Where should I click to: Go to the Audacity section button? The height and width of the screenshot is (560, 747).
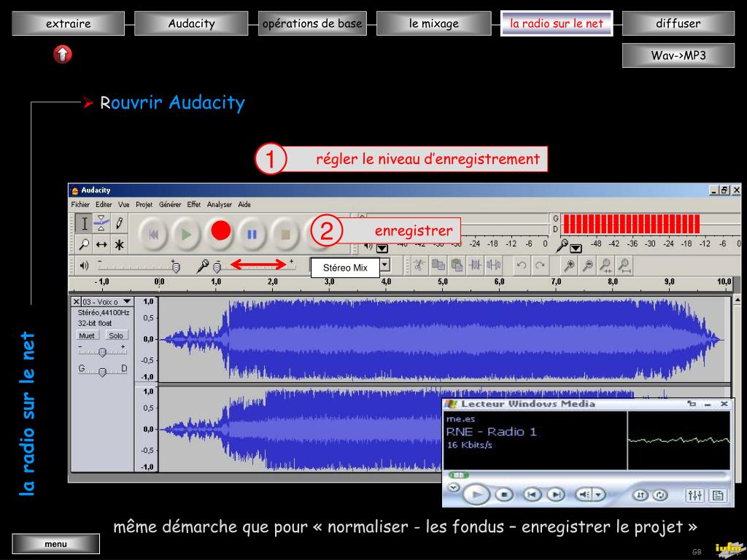(x=191, y=23)
